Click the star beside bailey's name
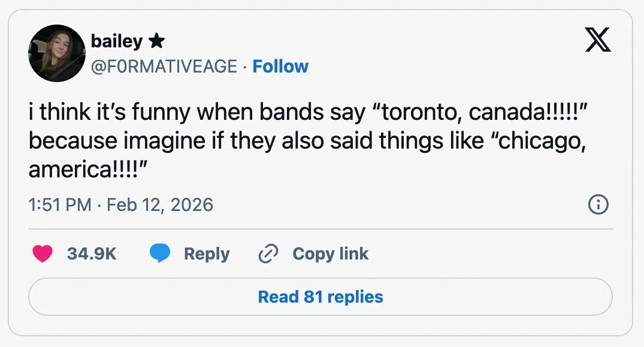 (156, 41)
